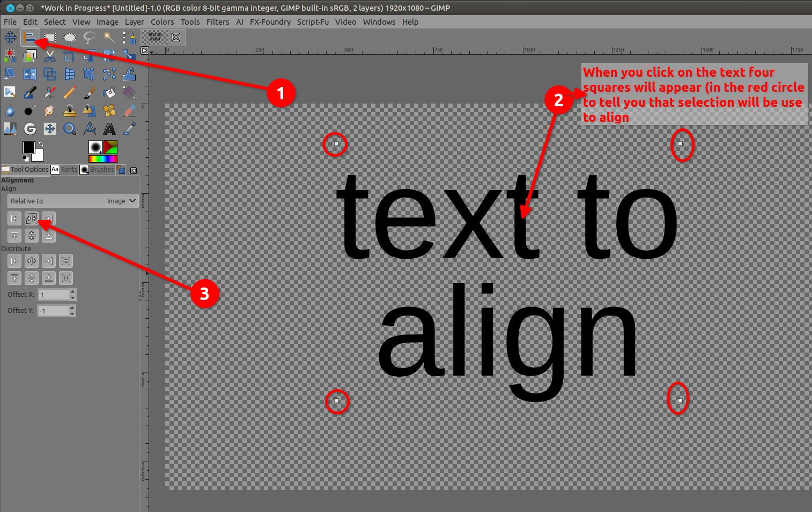
Task: Select the Ink tool
Action: point(30,92)
